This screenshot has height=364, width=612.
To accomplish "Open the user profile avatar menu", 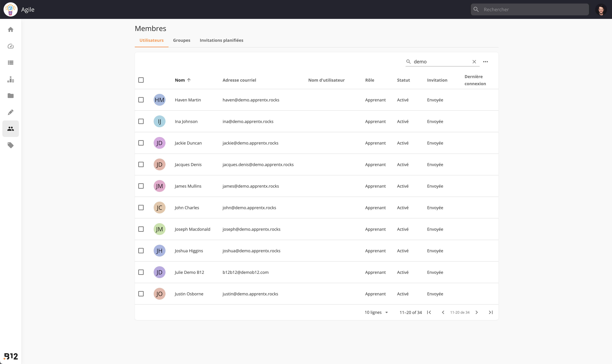I will point(601,10).
